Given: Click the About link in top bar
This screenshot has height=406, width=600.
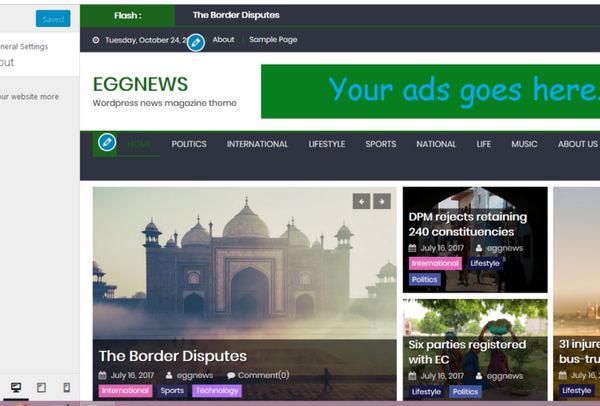Looking at the screenshot, I should click(x=223, y=40).
